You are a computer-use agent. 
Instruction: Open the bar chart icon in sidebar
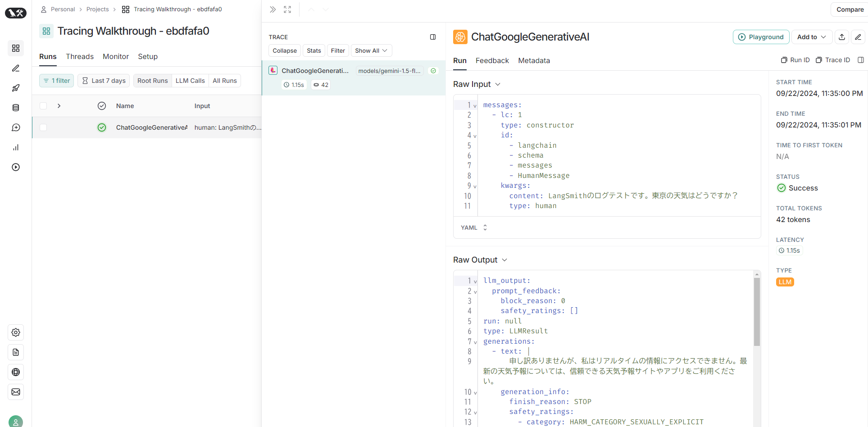[16, 147]
